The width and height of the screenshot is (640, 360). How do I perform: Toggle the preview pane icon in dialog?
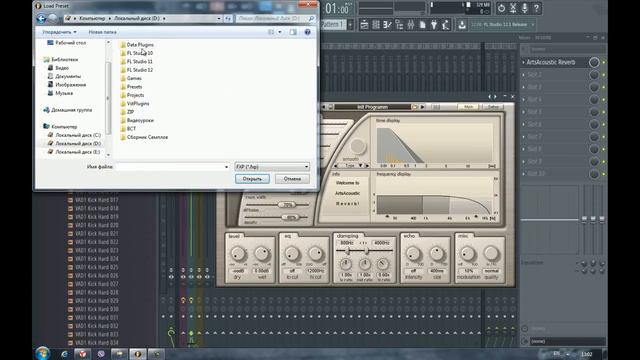(x=293, y=32)
